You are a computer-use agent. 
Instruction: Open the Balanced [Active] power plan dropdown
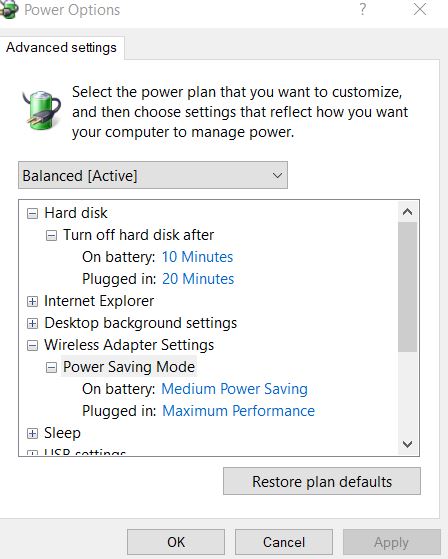click(153, 175)
